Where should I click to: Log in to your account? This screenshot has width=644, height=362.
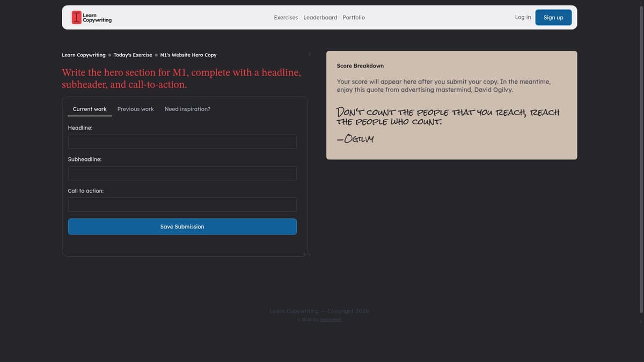click(522, 17)
